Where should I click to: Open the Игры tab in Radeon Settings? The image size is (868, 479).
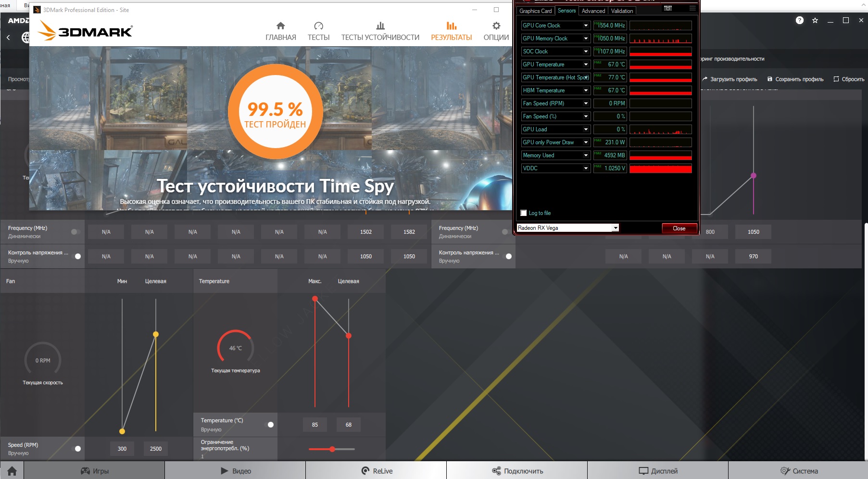(x=94, y=471)
